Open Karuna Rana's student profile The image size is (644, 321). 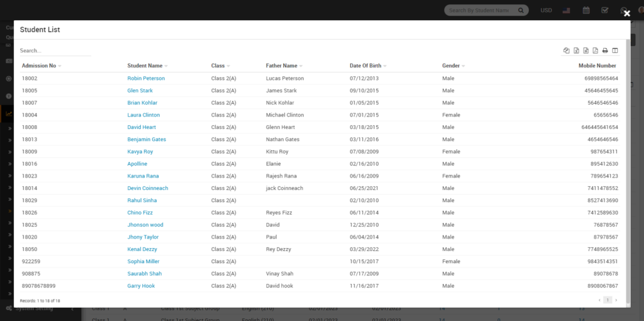[143, 176]
